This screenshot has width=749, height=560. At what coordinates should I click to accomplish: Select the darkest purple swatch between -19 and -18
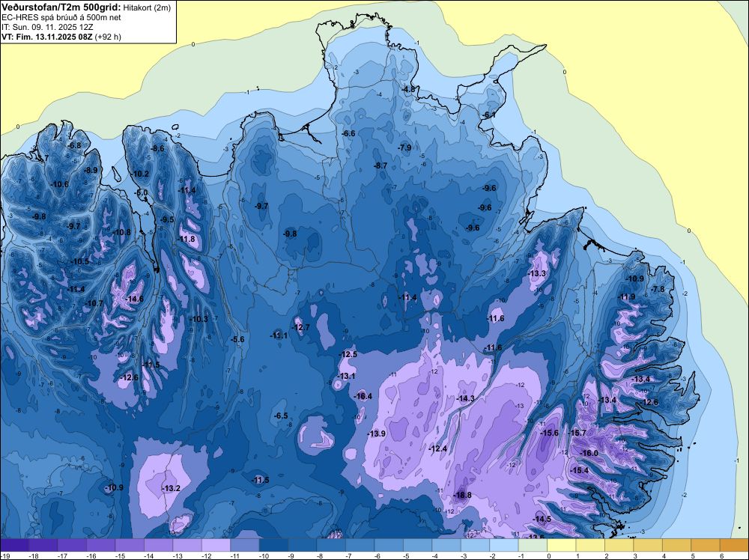(14, 545)
